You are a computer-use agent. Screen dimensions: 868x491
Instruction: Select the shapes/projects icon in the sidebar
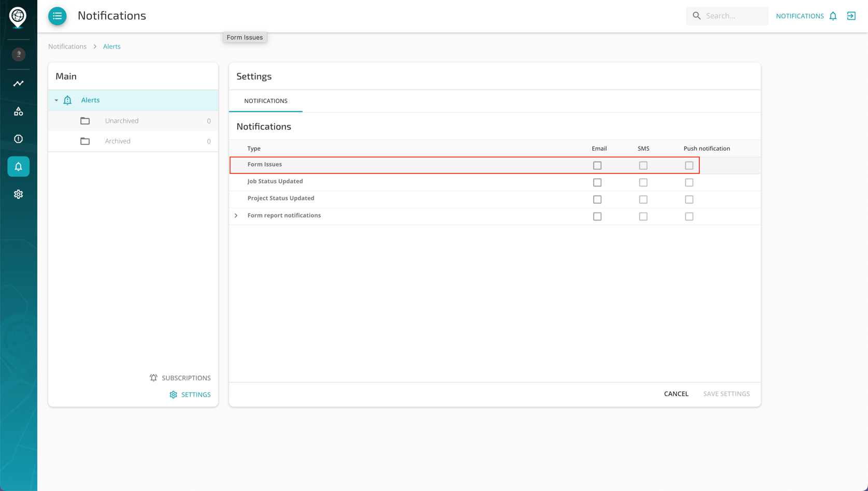click(x=18, y=111)
